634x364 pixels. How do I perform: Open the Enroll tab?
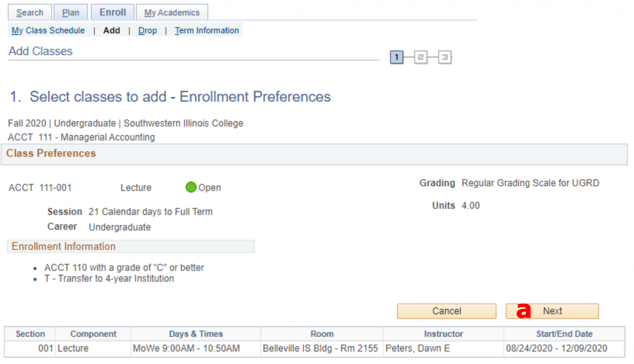point(112,12)
